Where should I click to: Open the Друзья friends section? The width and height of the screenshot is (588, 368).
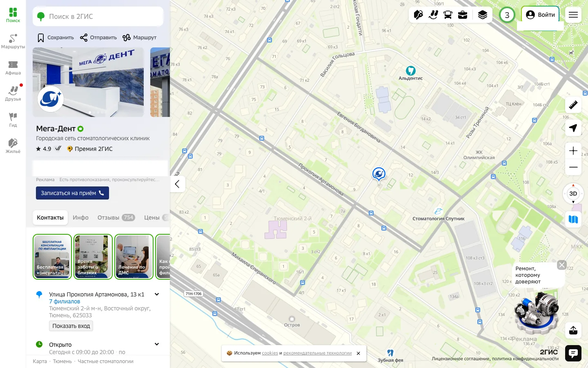click(x=13, y=94)
